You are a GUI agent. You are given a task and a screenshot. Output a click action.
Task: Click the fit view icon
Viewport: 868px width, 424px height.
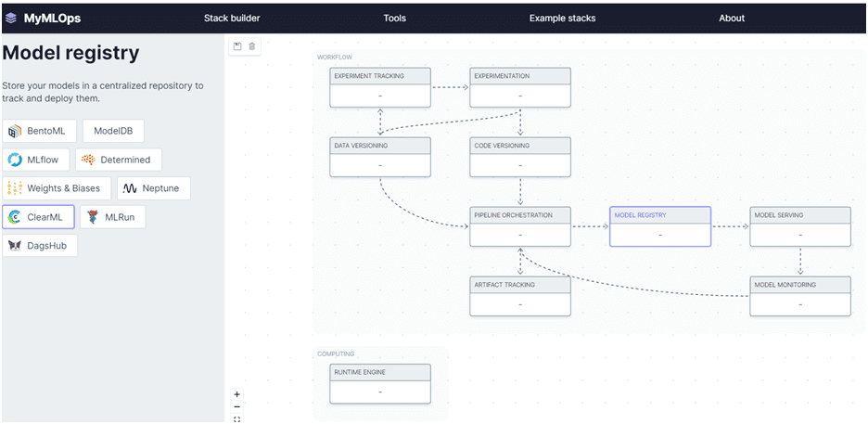point(237,419)
